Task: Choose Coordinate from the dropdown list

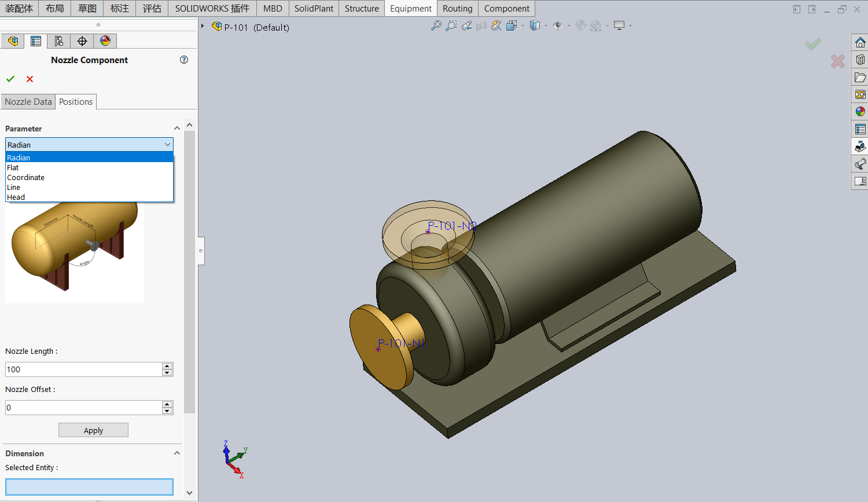Action: tap(89, 177)
